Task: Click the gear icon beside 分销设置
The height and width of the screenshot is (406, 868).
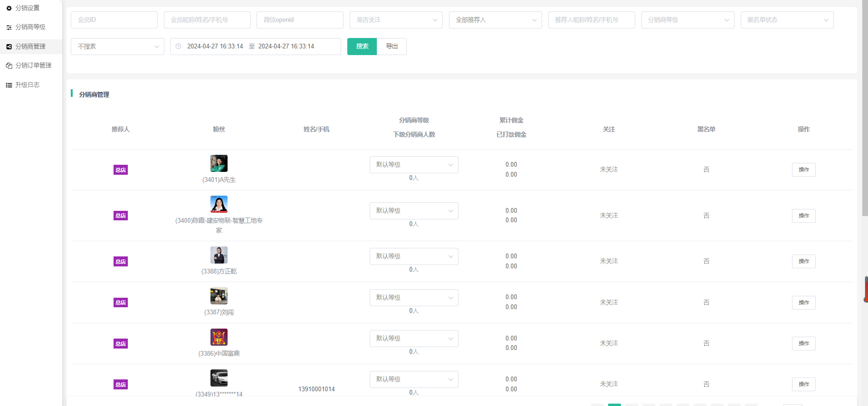Action: pyautogui.click(x=9, y=8)
